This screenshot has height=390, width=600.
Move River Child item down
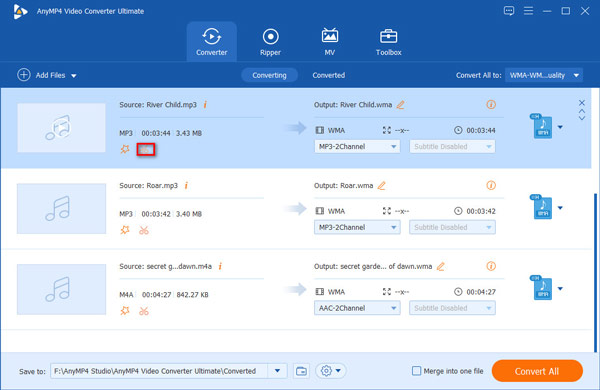tap(582, 118)
